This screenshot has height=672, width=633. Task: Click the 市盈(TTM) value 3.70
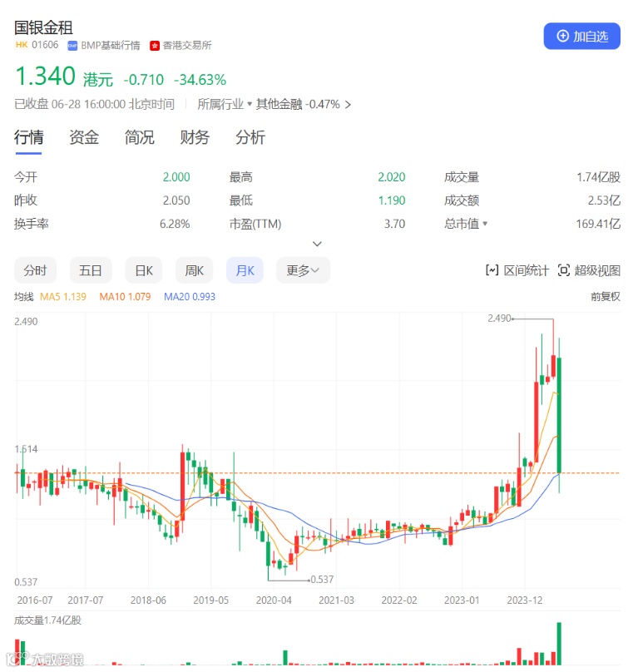[394, 224]
